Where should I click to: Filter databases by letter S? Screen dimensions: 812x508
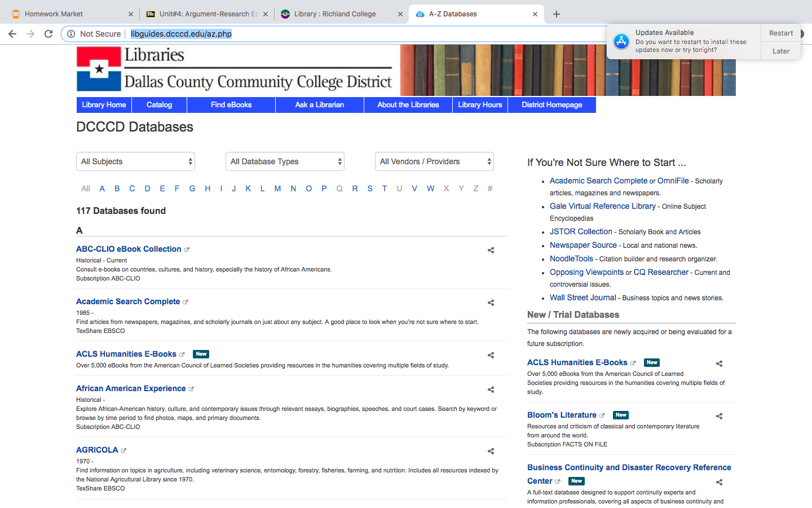pyautogui.click(x=370, y=189)
